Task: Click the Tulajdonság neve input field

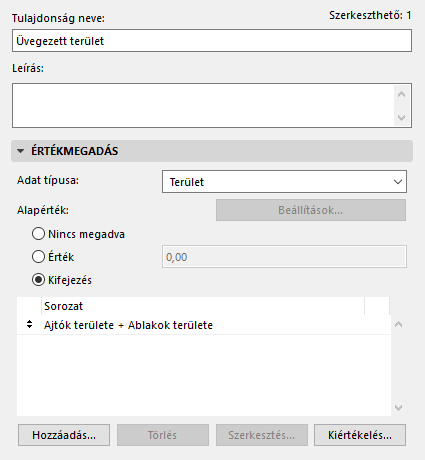Action: (x=212, y=41)
